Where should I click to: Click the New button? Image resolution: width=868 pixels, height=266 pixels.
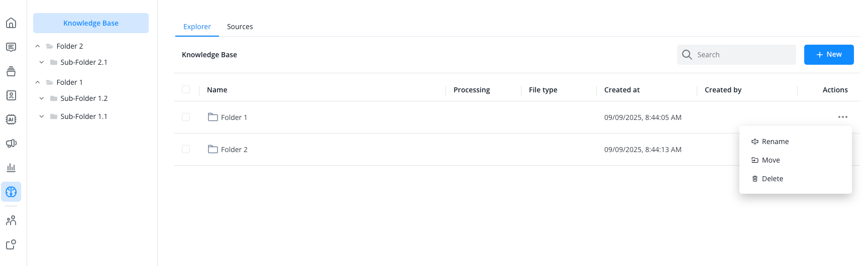click(828, 55)
